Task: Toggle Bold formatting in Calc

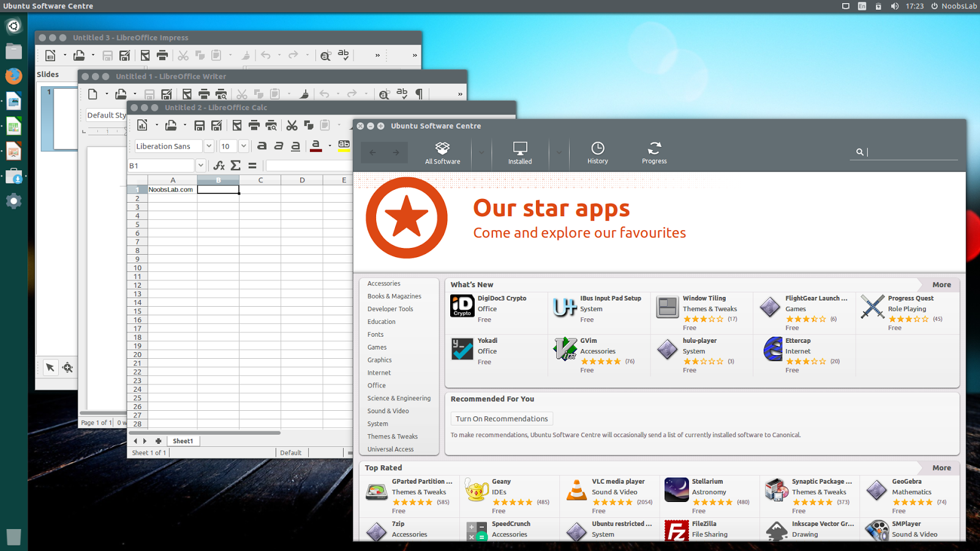Action: click(262, 146)
